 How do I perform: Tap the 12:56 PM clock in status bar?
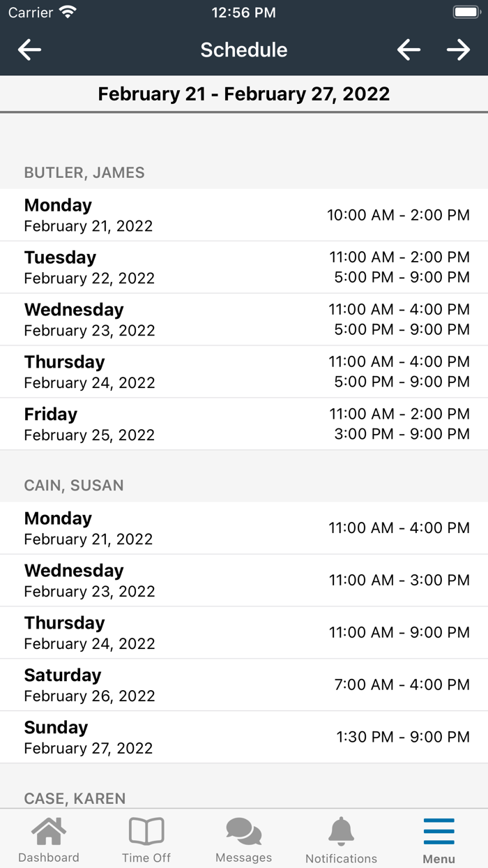(243, 12)
